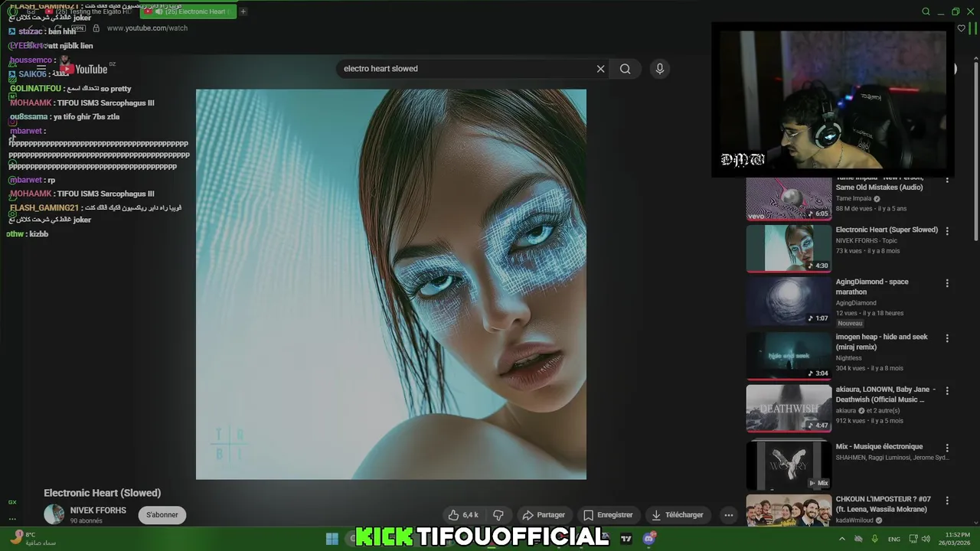
Task: Open options menu for Tame Impala video
Action: 947,180
